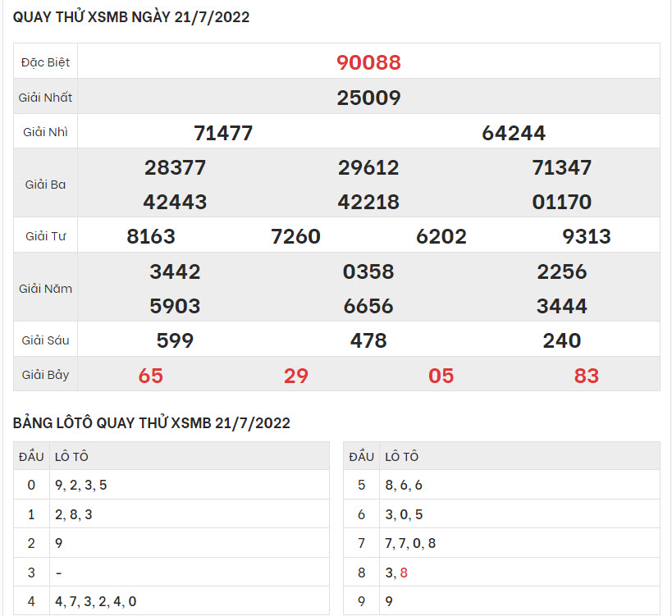Click the Bảng lôtô quay thử heading
The image size is (672, 616).
152,423
